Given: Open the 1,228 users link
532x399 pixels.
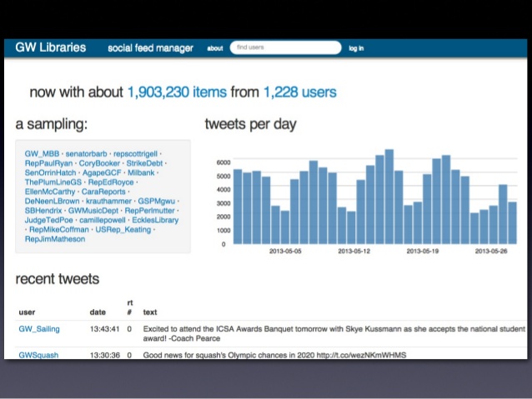Looking at the screenshot, I should point(300,92).
